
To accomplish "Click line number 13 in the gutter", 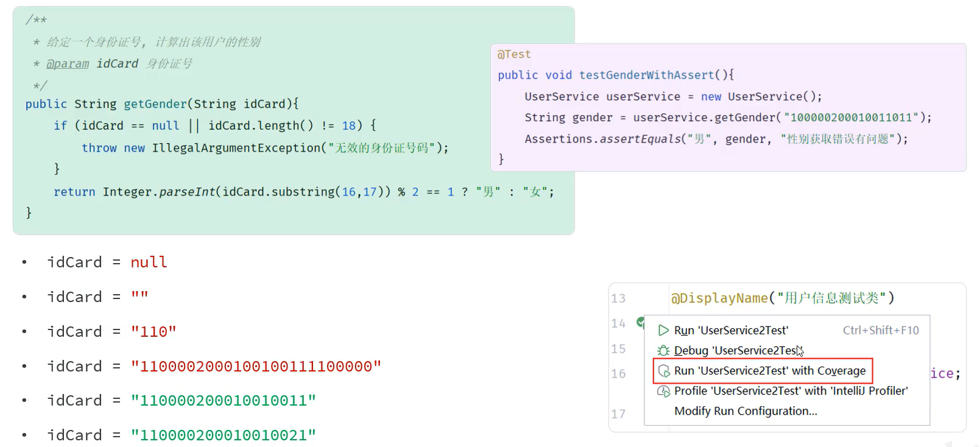I will click(618, 298).
